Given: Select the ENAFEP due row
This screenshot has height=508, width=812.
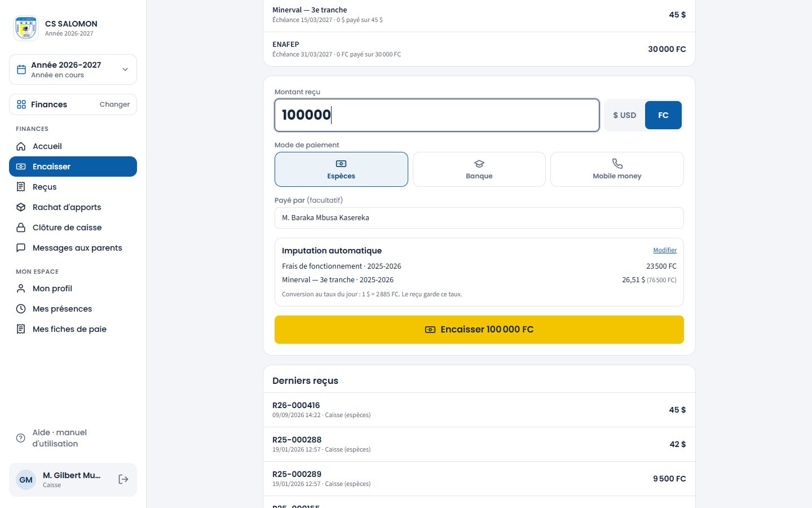Looking at the screenshot, I should point(479,49).
